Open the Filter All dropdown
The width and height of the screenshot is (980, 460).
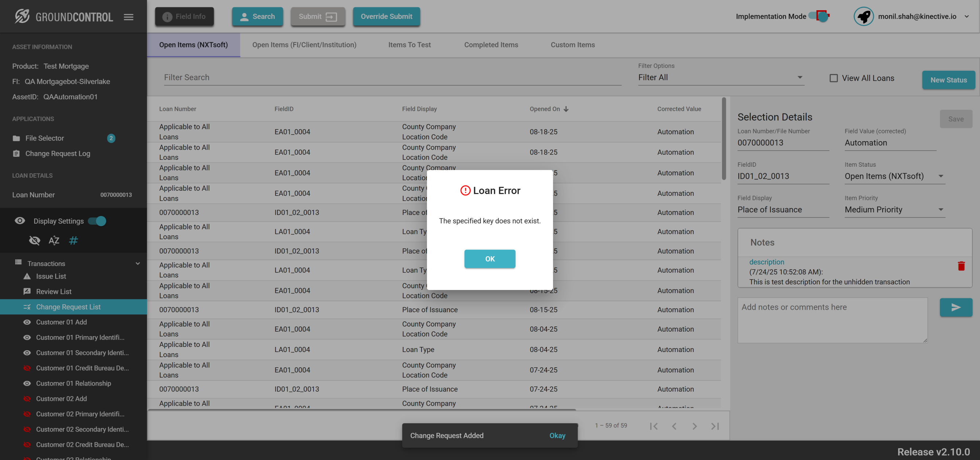tap(720, 78)
